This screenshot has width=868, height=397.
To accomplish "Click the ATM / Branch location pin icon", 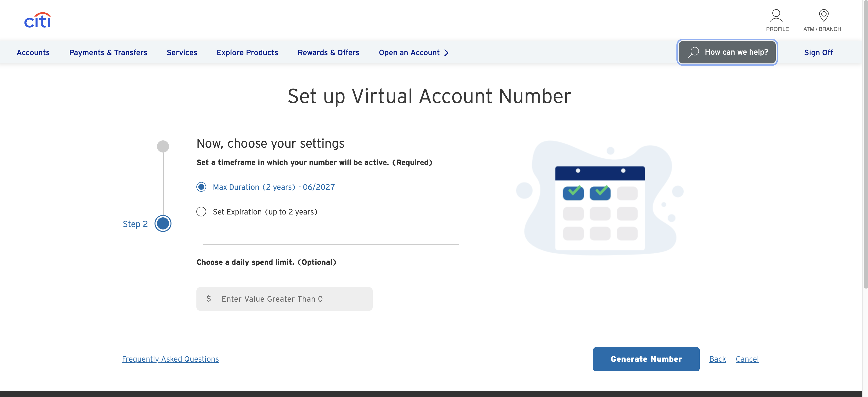I will pos(823,15).
